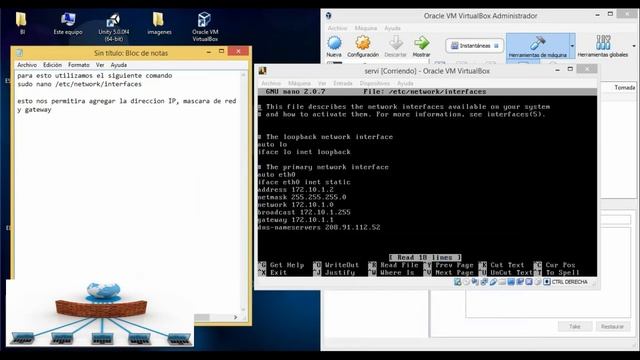Viewport: 640px width, 360px height.
Task: Click 'iface lo inet loopback' line
Action: coord(304,152)
